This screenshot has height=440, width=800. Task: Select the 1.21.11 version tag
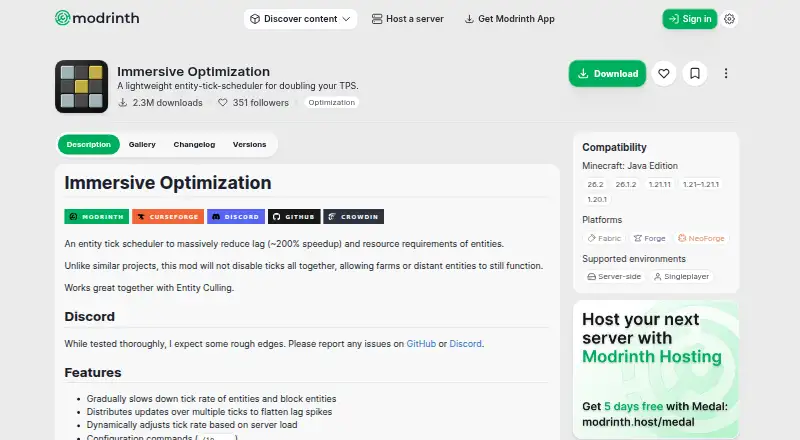click(x=660, y=184)
